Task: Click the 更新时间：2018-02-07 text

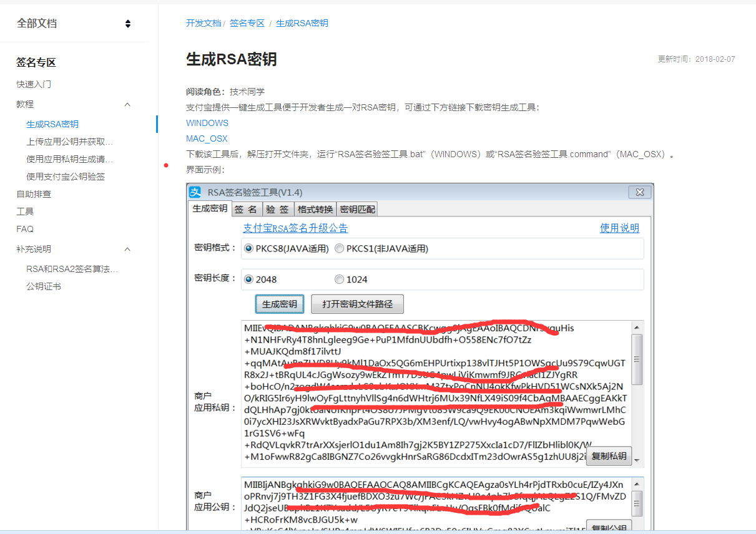Action: pyautogui.click(x=696, y=59)
